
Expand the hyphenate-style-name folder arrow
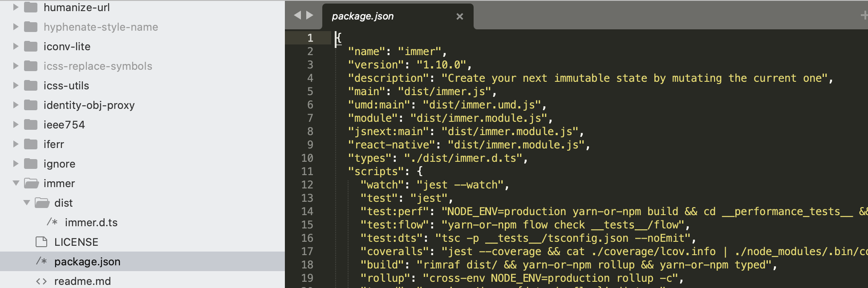[16, 27]
